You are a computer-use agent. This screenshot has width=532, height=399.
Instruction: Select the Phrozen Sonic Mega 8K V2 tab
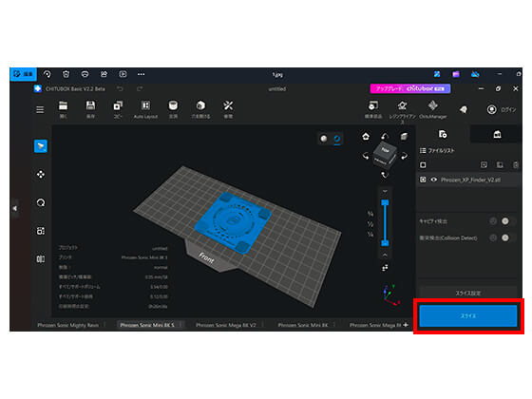tap(226, 325)
